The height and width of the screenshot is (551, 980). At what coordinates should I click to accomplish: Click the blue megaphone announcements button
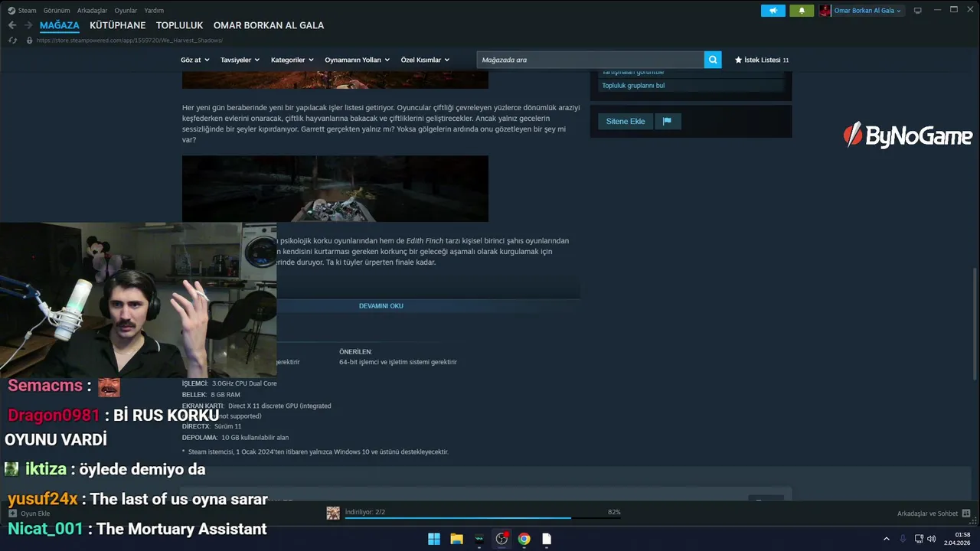click(773, 11)
